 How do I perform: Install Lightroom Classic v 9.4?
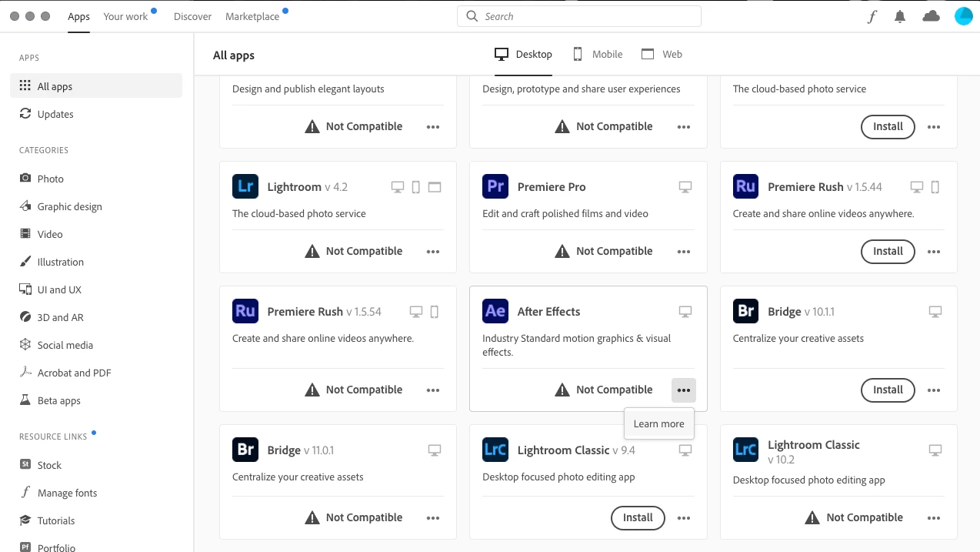[x=638, y=517]
